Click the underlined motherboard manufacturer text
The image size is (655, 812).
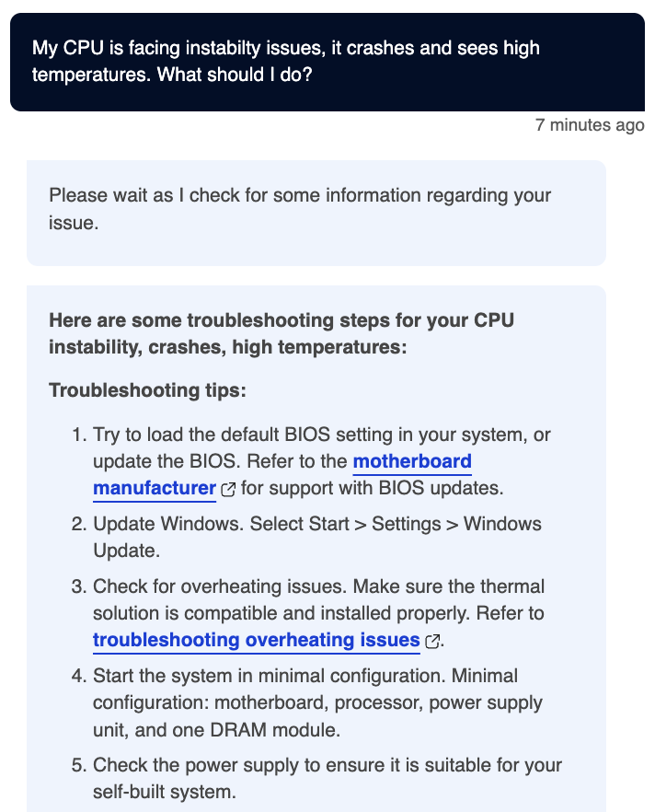tap(411, 461)
